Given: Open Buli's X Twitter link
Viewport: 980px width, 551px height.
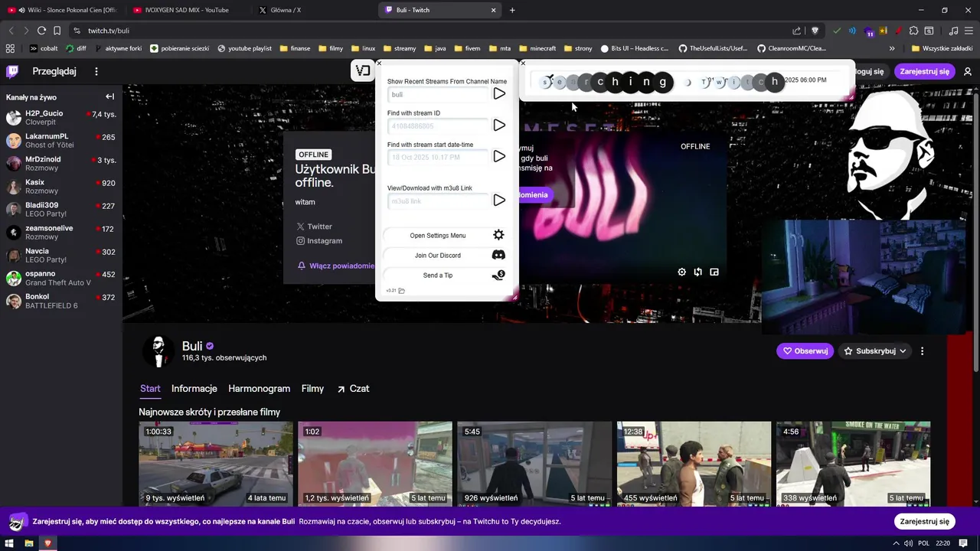Looking at the screenshot, I should [x=314, y=227].
